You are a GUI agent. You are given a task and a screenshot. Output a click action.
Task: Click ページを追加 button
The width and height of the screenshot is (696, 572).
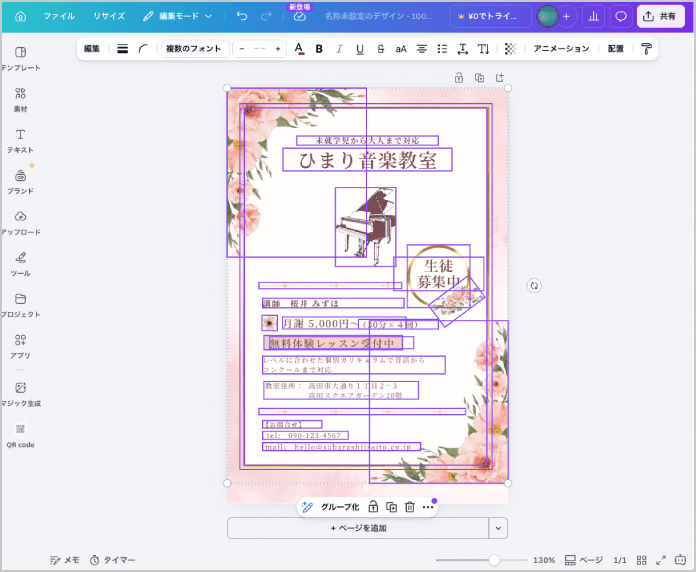click(x=358, y=528)
